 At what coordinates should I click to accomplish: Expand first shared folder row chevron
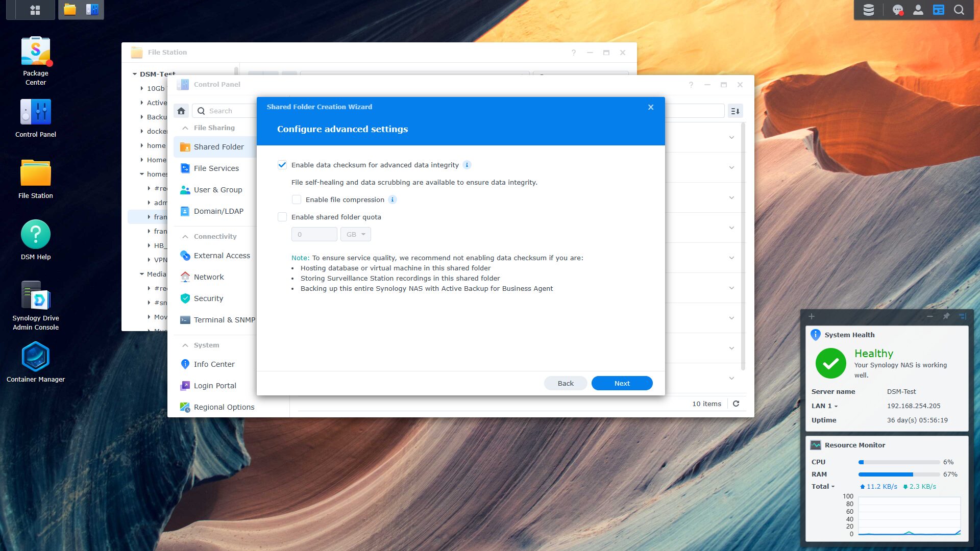(x=731, y=137)
